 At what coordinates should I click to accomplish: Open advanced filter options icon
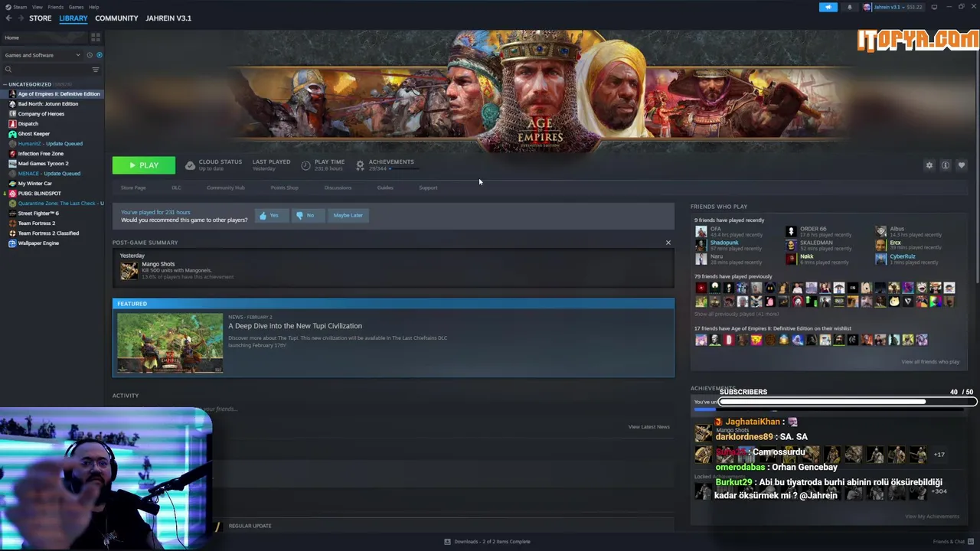pyautogui.click(x=96, y=70)
